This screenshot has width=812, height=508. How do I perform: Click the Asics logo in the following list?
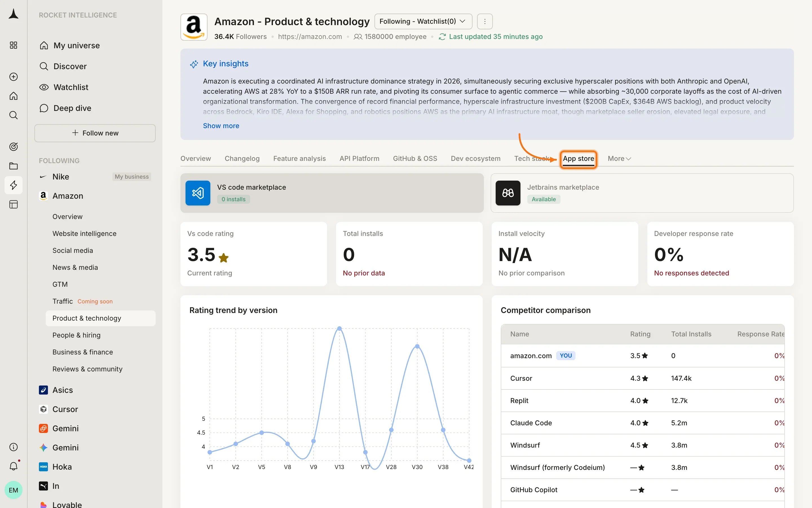coord(43,390)
